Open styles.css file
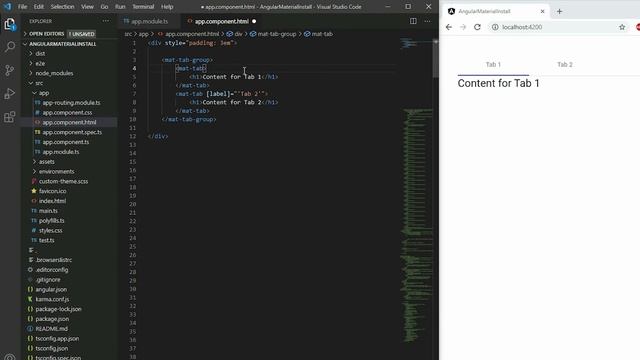 (50, 230)
